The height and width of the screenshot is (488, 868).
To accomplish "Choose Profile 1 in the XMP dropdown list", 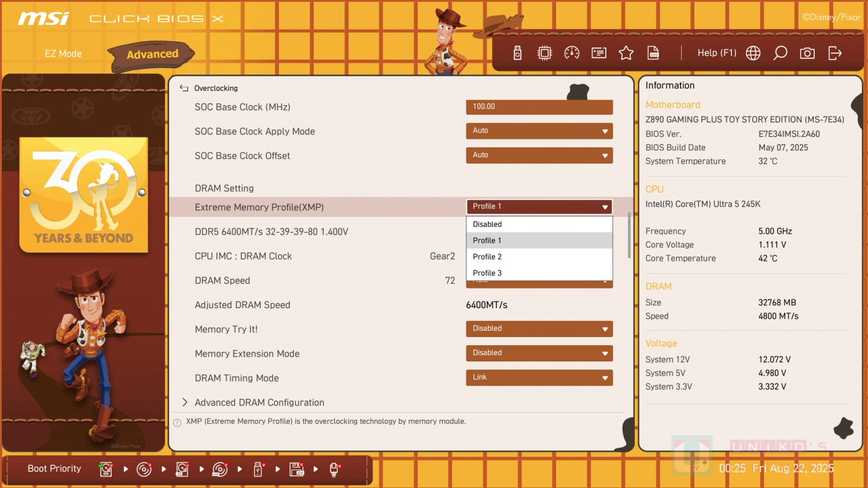I will tap(539, 241).
